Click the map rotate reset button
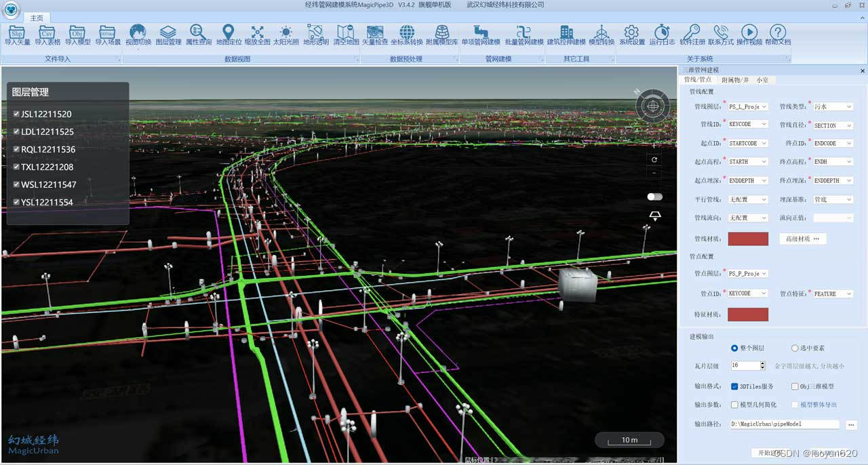Image resolution: width=868 pixels, height=465 pixels. coord(654,160)
